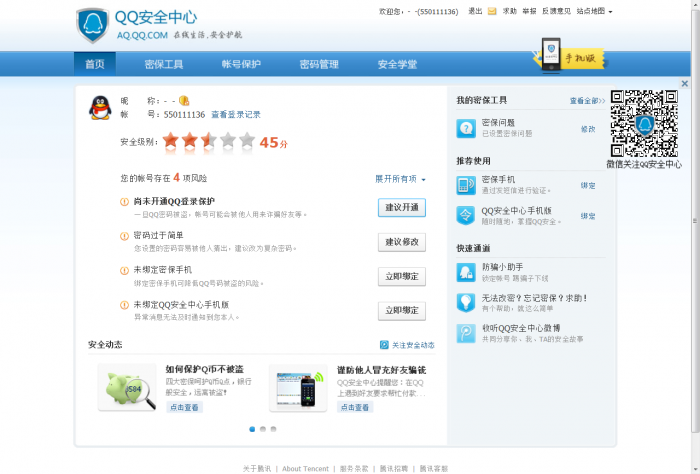The width and height of the screenshot is (700, 474).
Task: Click the 退出 logout link
Action: [x=475, y=11]
